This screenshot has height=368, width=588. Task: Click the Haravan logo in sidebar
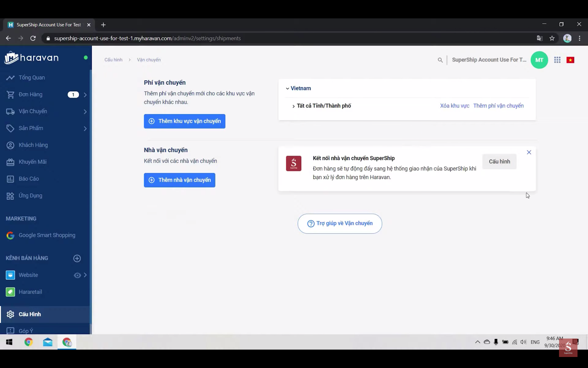point(32,58)
